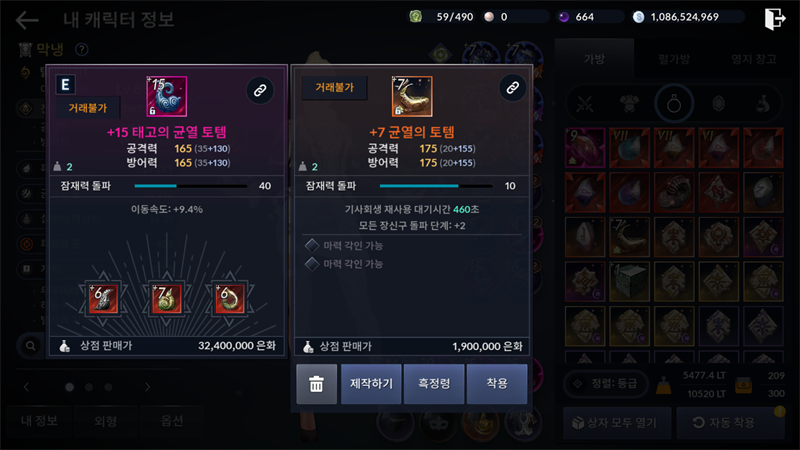Select the potion consumables category icon
800x450 pixels.
[x=763, y=104]
